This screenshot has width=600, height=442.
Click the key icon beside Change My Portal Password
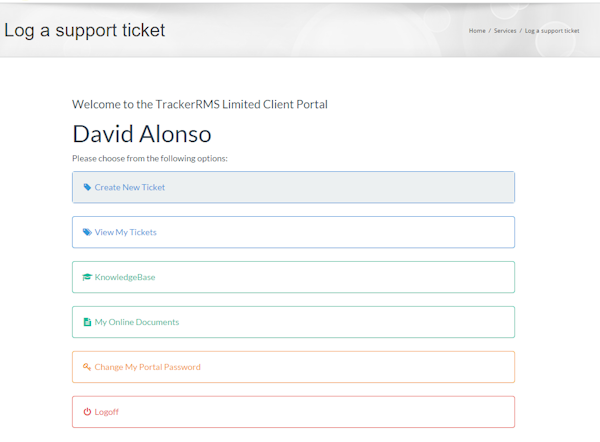(87, 367)
